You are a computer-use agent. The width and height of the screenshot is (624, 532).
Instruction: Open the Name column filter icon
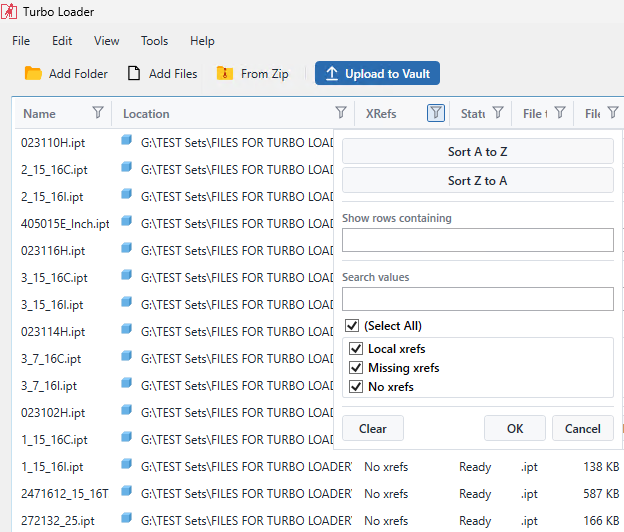pos(98,113)
